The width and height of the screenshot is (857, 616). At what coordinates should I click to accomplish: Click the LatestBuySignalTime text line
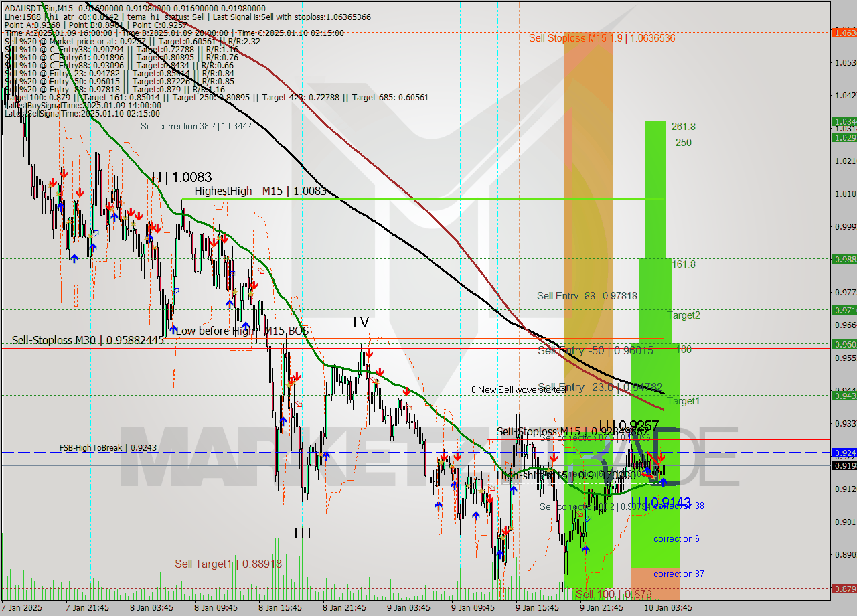tap(82, 105)
